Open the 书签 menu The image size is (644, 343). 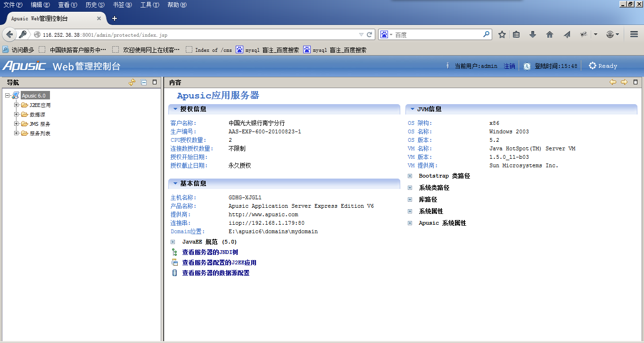(122, 5)
